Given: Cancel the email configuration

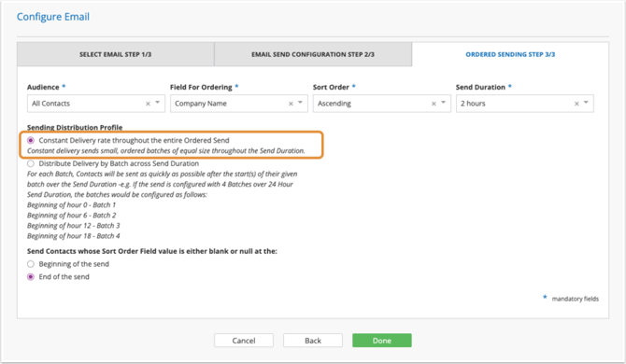Looking at the screenshot, I should pos(244,341).
